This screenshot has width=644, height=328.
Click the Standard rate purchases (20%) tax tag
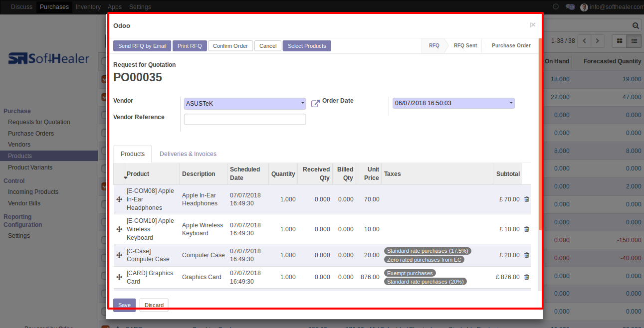coord(425,282)
